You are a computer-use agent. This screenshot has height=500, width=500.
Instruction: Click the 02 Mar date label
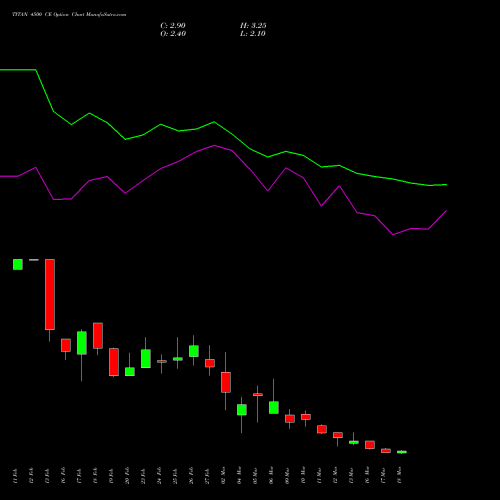(223, 476)
